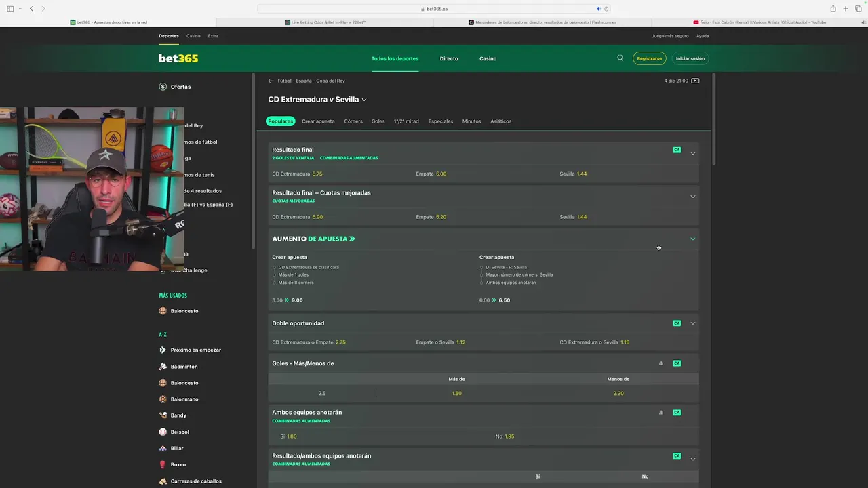Open the Ayuda link
The height and width of the screenshot is (488, 868).
(x=703, y=36)
